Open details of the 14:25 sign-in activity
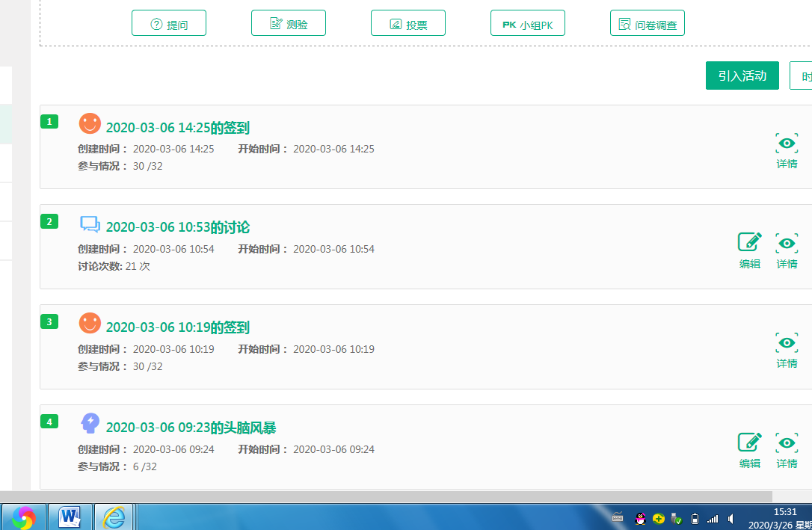812x530 pixels. click(x=787, y=150)
